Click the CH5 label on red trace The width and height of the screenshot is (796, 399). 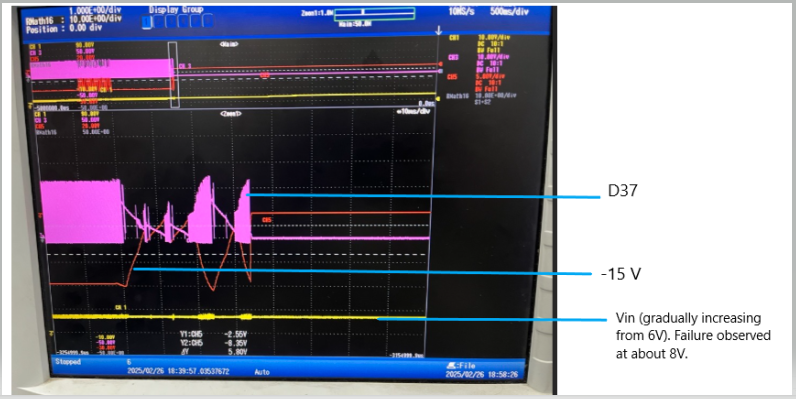coord(267,220)
